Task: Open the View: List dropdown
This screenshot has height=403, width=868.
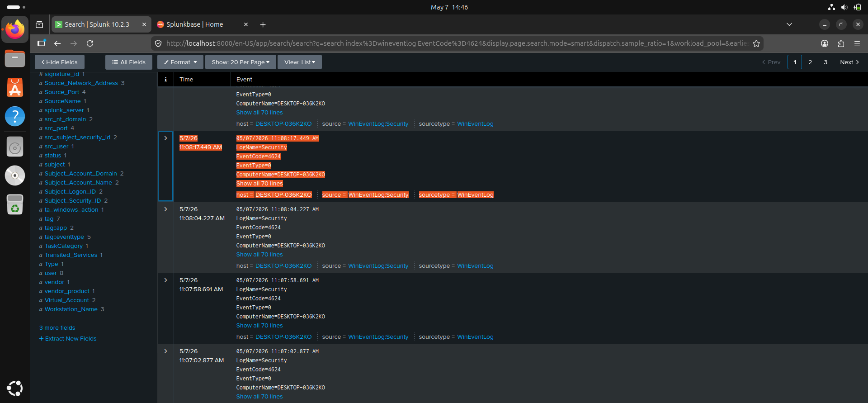Action: coord(300,62)
